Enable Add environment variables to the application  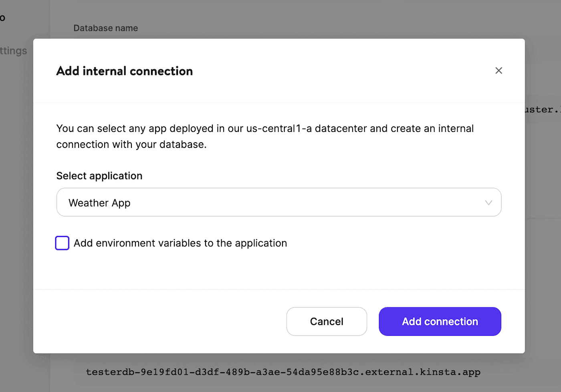tap(62, 243)
